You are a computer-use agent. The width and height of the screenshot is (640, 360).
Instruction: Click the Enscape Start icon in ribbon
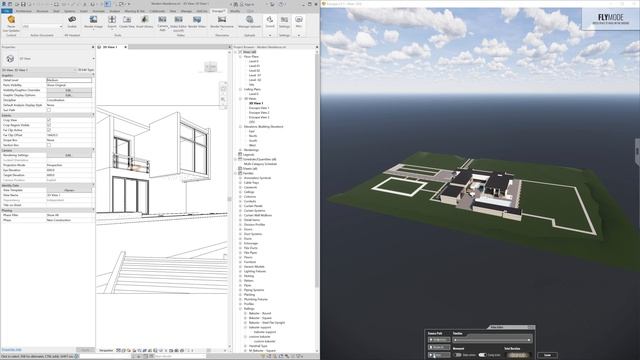[11, 20]
